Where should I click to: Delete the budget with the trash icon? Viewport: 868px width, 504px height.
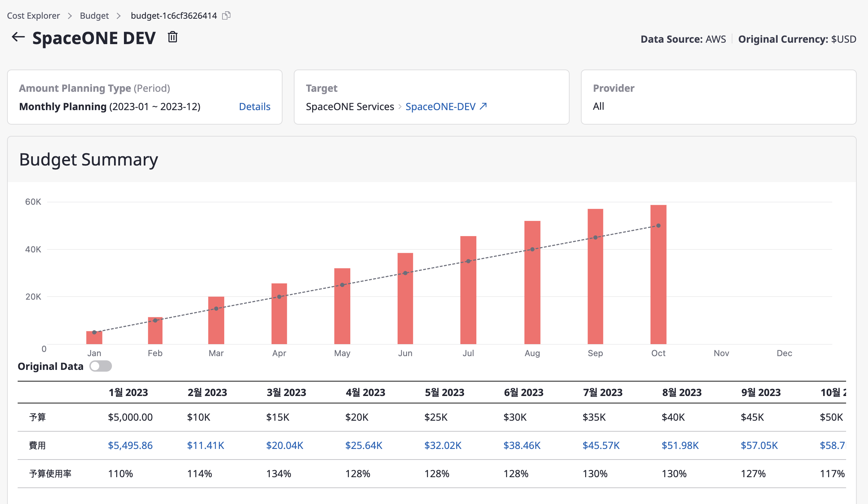172,37
